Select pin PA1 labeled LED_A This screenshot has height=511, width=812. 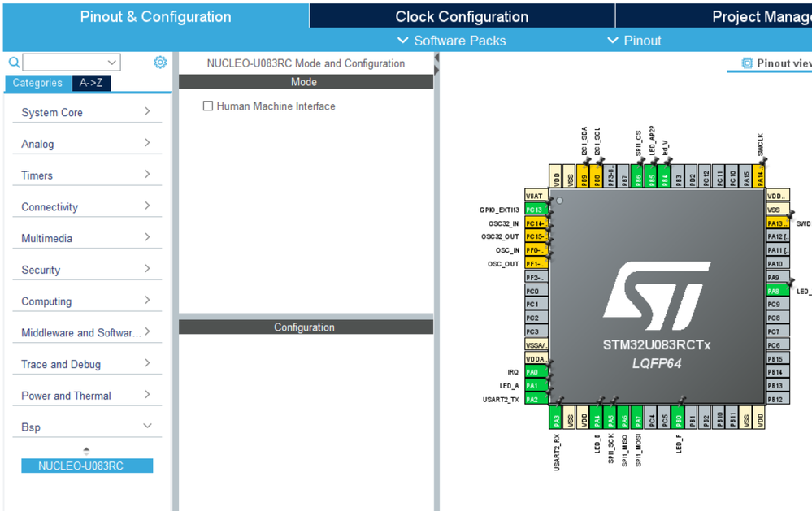pos(536,385)
